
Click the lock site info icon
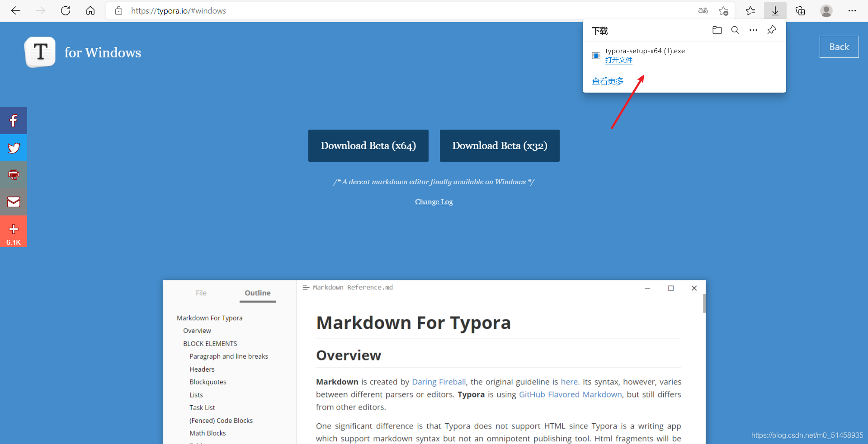(118, 10)
